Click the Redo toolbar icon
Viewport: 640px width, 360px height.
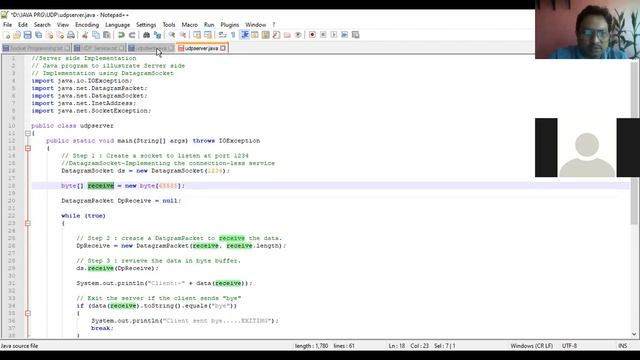coord(132,35)
